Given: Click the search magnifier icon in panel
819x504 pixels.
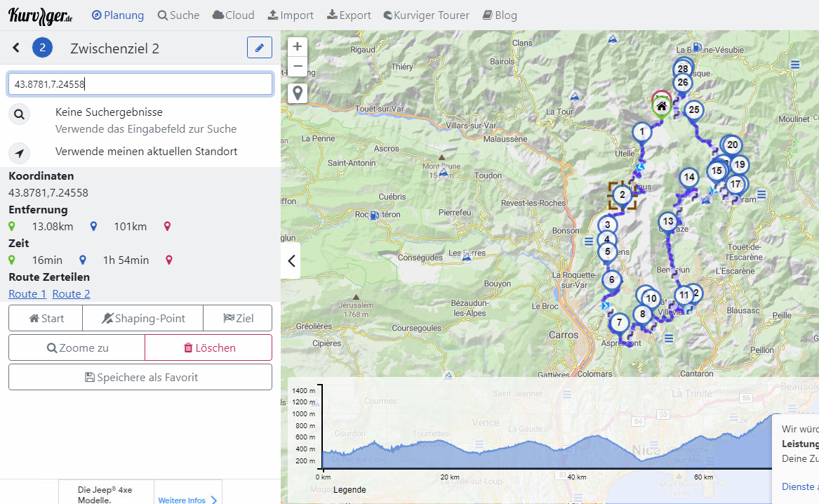Looking at the screenshot, I should [20, 114].
